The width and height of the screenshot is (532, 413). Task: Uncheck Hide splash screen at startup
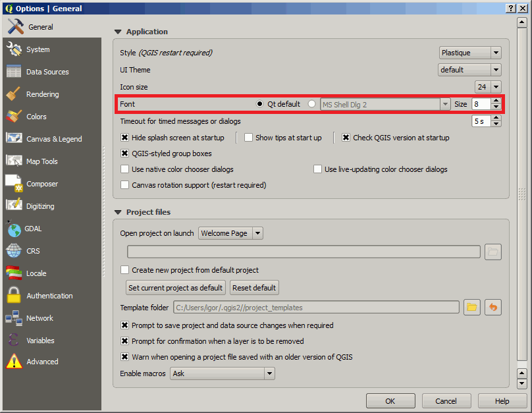click(125, 138)
